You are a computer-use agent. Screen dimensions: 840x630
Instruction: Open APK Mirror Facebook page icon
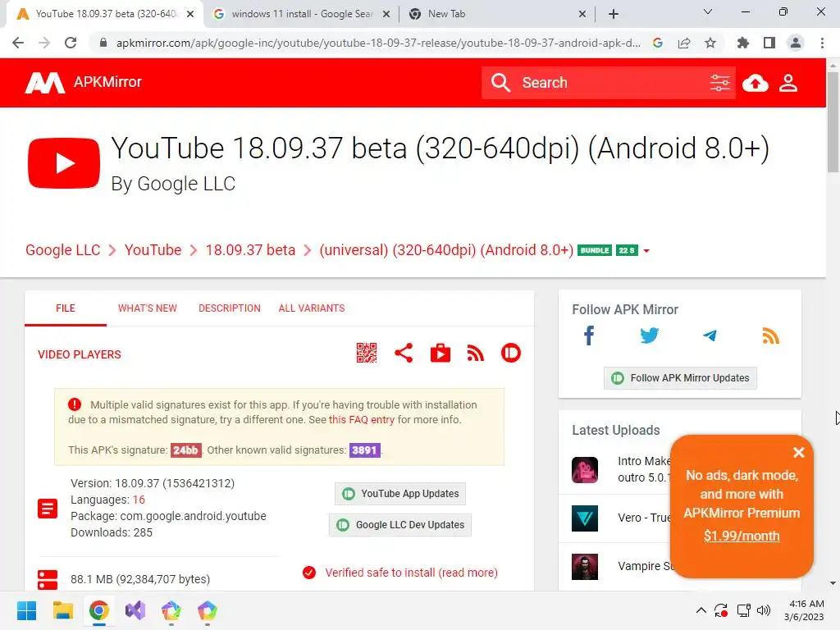[x=589, y=336]
